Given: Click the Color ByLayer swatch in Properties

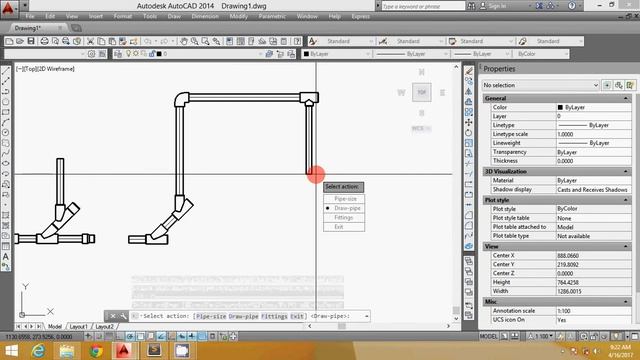Looking at the screenshot, I should click(x=560, y=107).
